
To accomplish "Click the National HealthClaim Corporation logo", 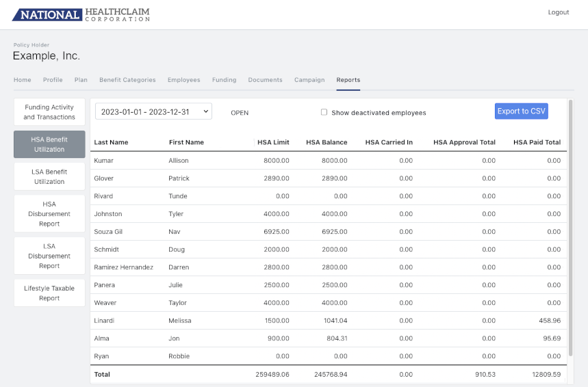I will pos(81,14).
